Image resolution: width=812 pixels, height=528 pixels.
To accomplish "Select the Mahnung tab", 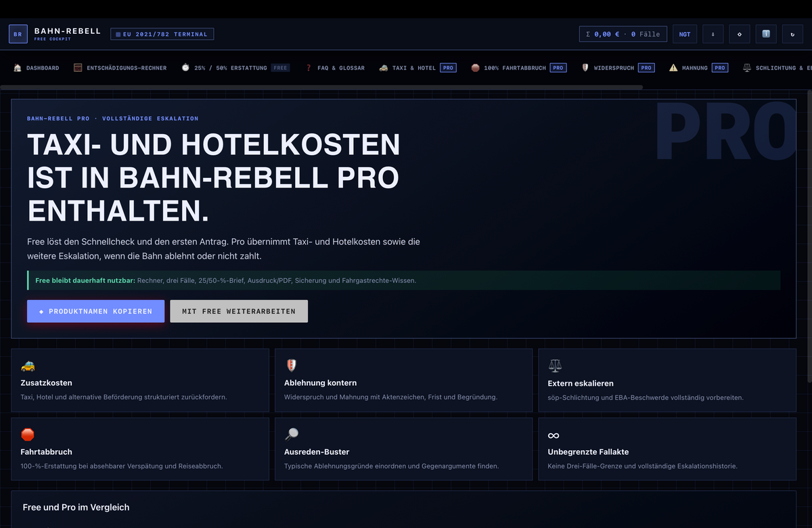I will [700, 68].
